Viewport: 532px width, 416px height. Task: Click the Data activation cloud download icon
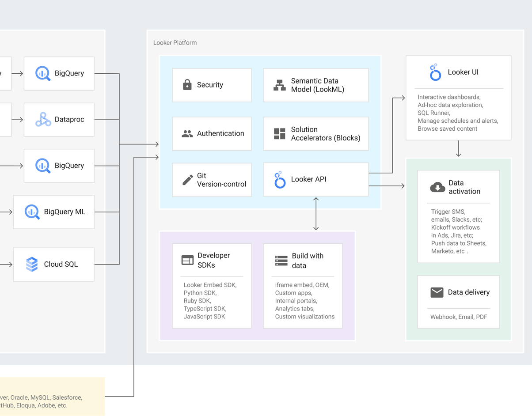click(437, 187)
